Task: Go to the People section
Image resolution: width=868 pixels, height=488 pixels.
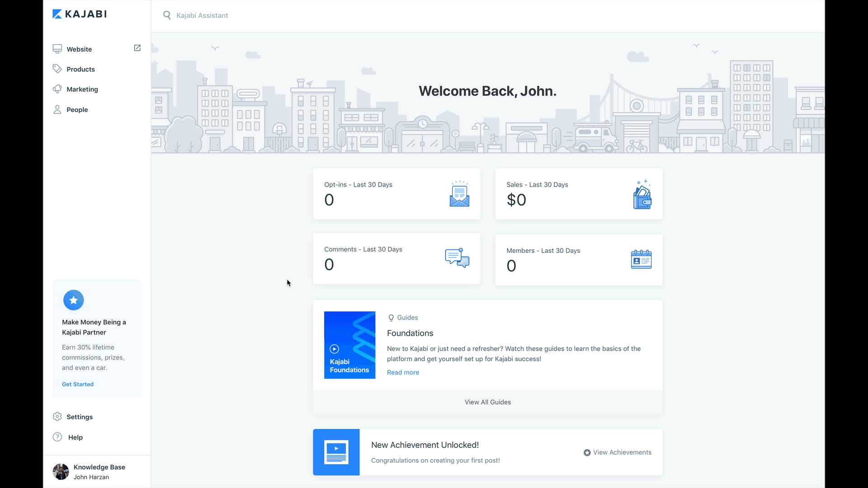Action: (77, 110)
